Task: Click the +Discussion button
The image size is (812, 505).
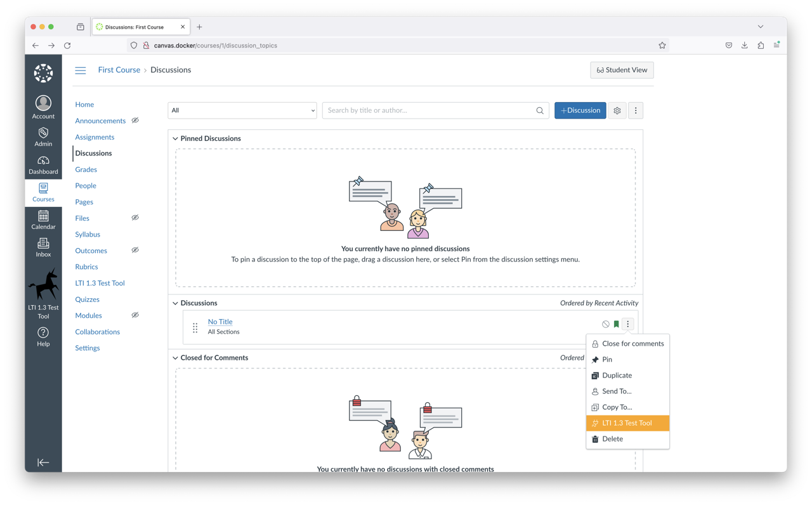Action: coord(580,110)
